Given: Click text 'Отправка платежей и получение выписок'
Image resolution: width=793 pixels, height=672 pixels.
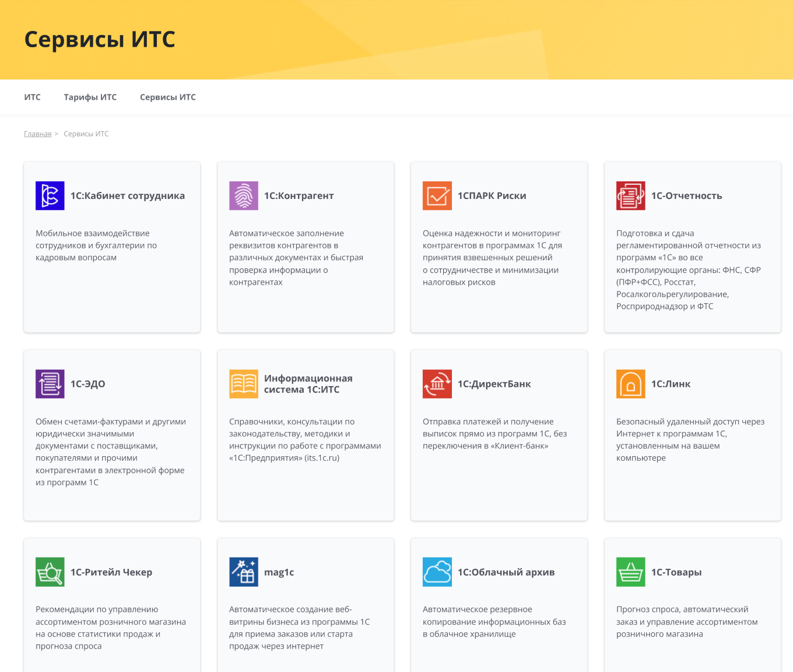Looking at the screenshot, I should coord(494,433).
